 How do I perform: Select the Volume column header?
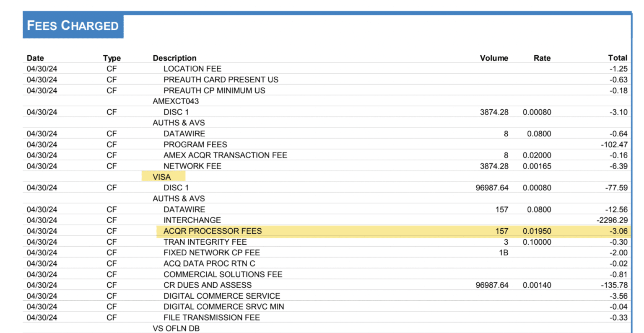click(x=494, y=58)
